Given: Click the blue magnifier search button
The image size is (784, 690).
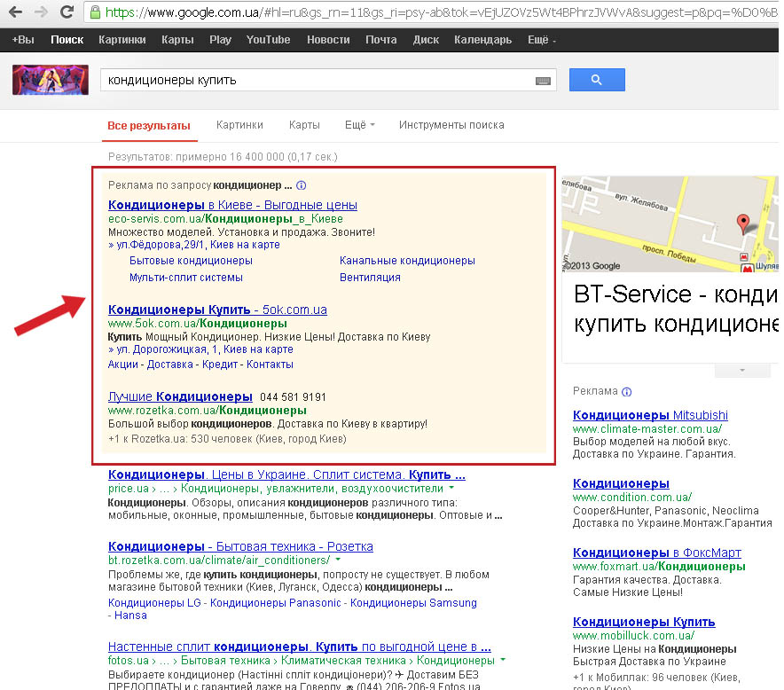Looking at the screenshot, I should click(597, 80).
